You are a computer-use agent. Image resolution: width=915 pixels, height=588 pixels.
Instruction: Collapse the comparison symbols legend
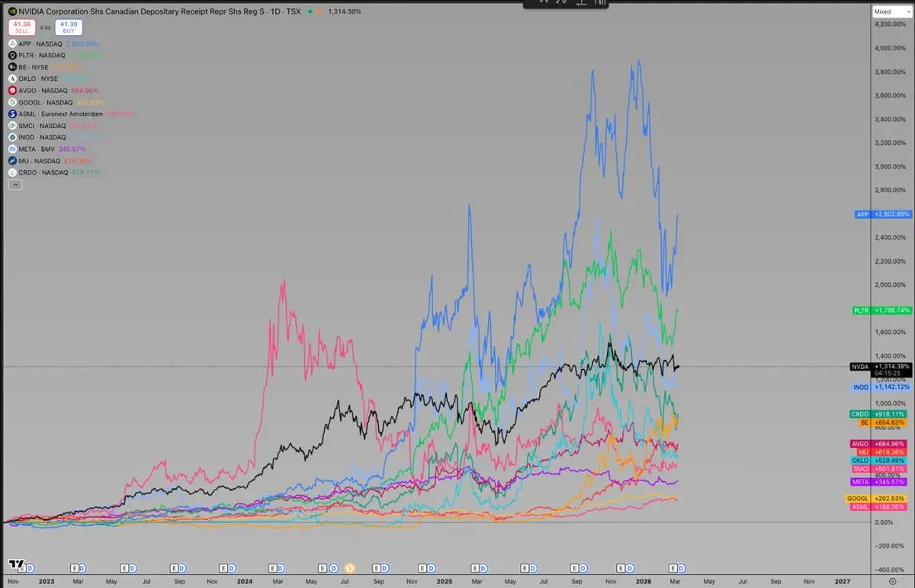[15, 185]
